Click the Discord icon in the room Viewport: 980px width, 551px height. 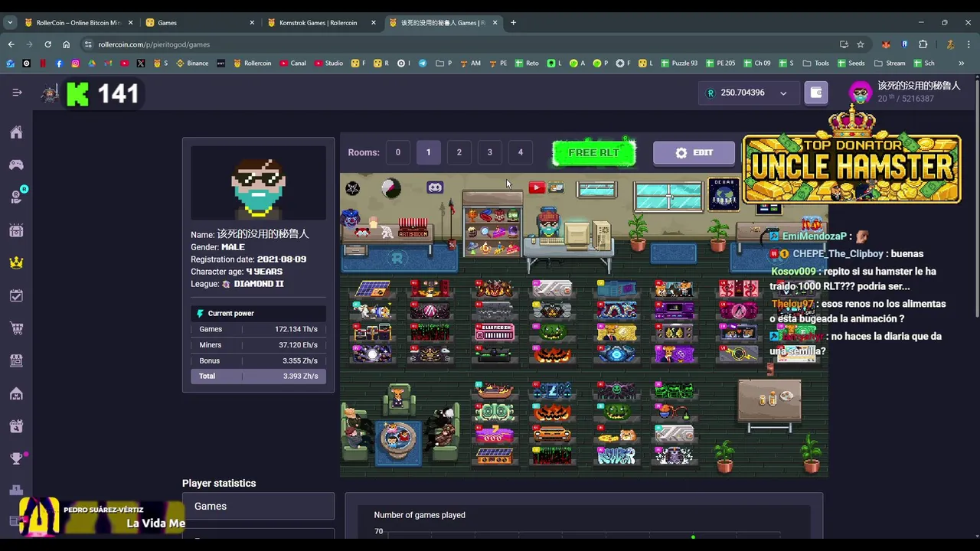pos(435,187)
